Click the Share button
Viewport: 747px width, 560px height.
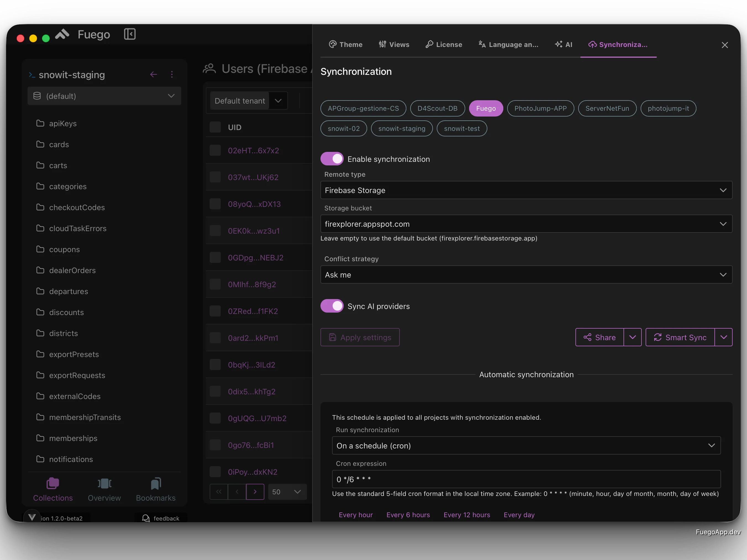click(x=599, y=337)
